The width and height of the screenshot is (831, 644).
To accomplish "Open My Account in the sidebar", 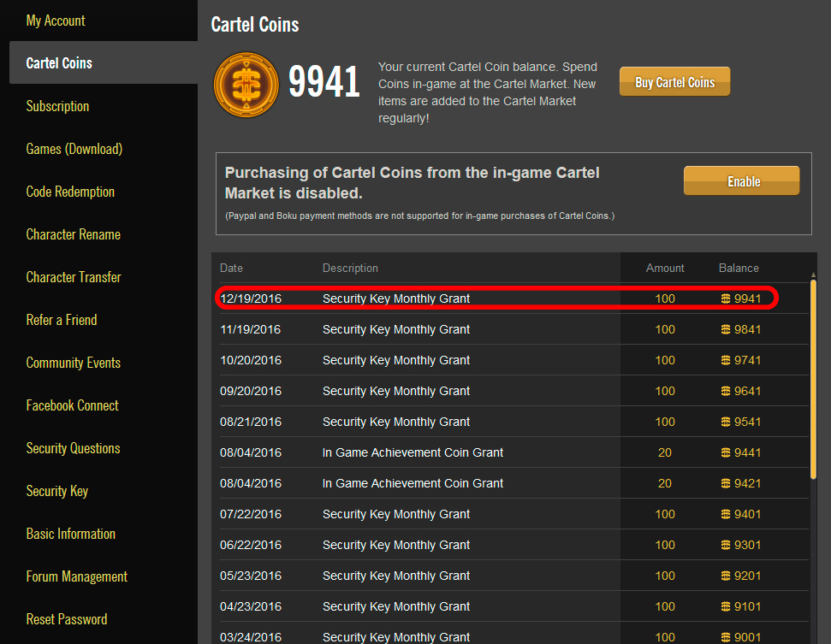I will tap(56, 21).
